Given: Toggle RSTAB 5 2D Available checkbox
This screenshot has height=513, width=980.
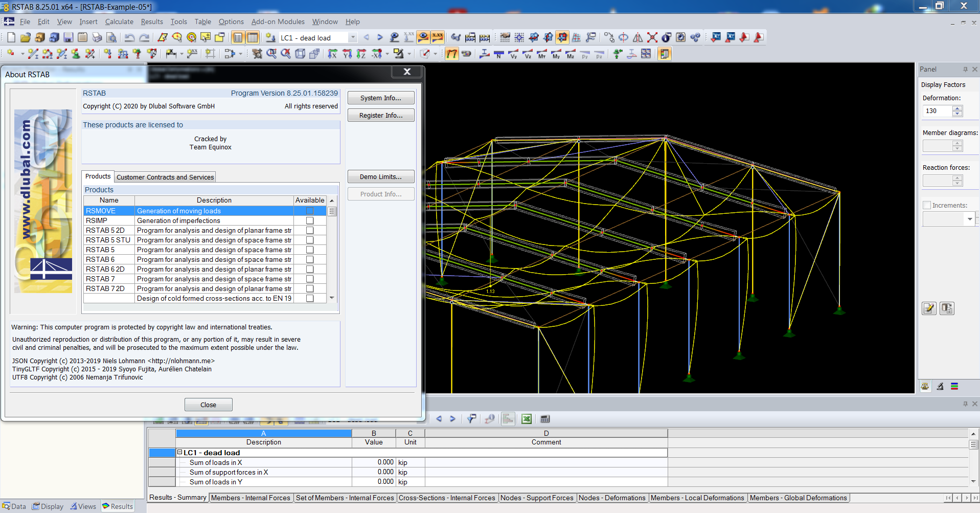Looking at the screenshot, I should pyautogui.click(x=310, y=230).
